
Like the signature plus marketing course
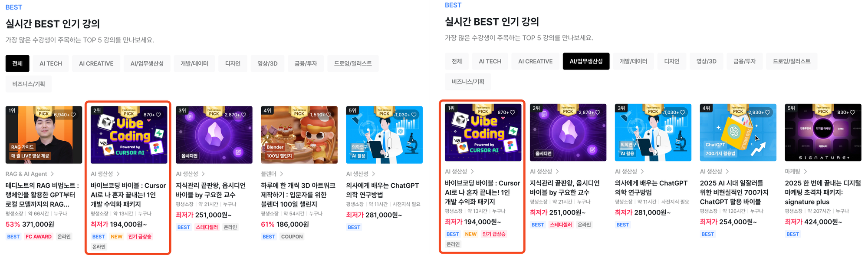click(x=852, y=112)
